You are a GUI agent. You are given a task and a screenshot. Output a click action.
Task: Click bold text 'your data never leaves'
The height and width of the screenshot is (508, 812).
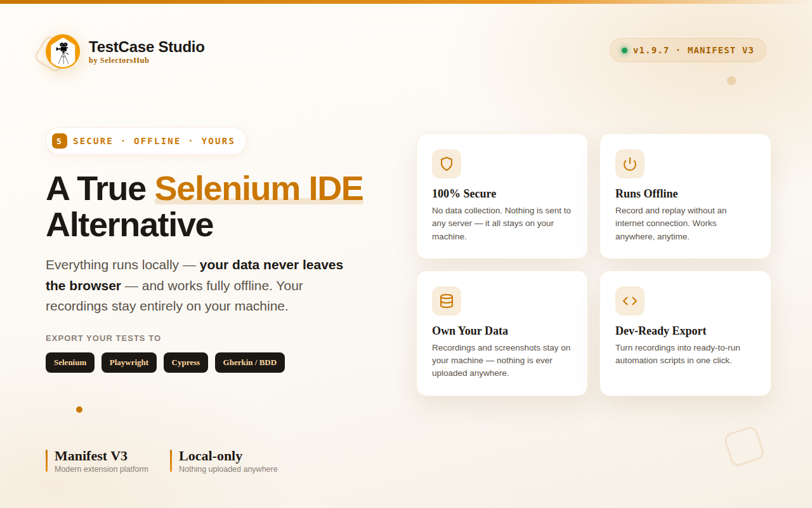[272, 265]
